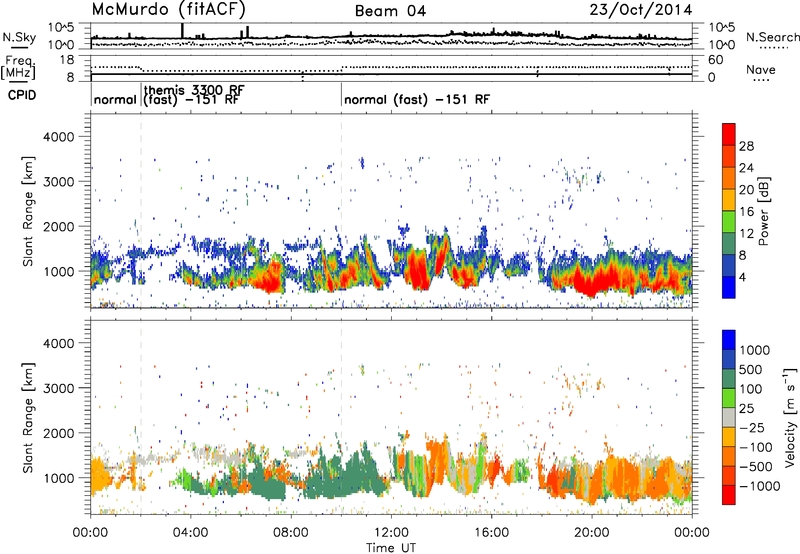Click the 'McMurdo (fitACF)' title text
This screenshot has height=554, width=800.
[x=169, y=10]
